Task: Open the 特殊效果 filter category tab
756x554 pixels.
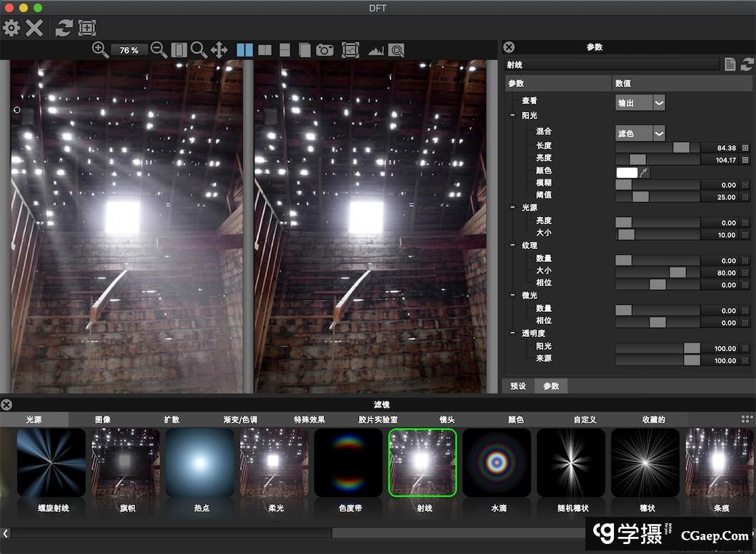Action: 309,419
